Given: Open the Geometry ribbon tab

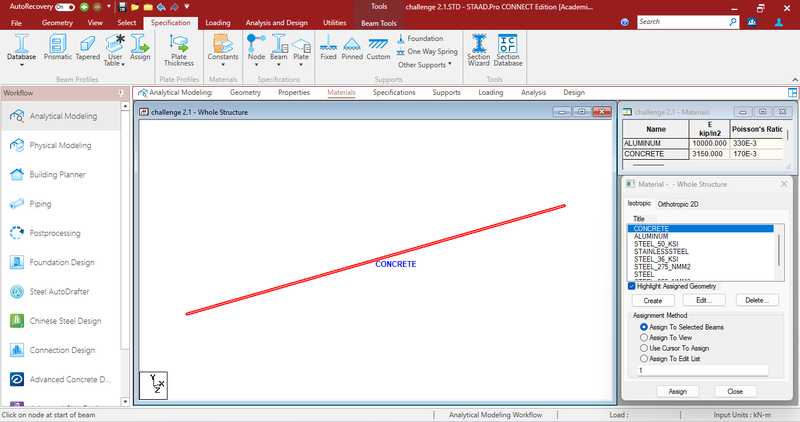Looking at the screenshot, I should click(57, 23).
